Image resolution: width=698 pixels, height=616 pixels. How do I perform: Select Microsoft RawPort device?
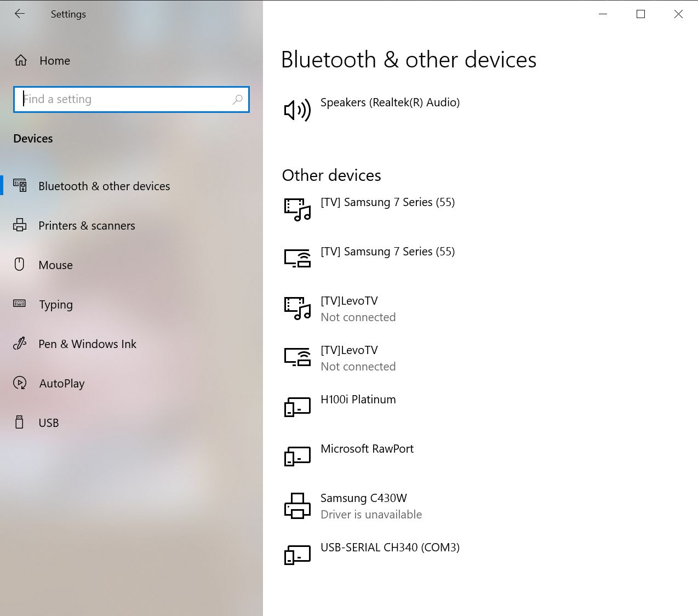click(367, 449)
